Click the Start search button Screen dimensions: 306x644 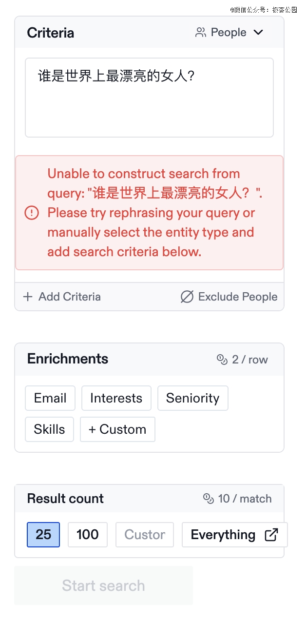(103, 585)
